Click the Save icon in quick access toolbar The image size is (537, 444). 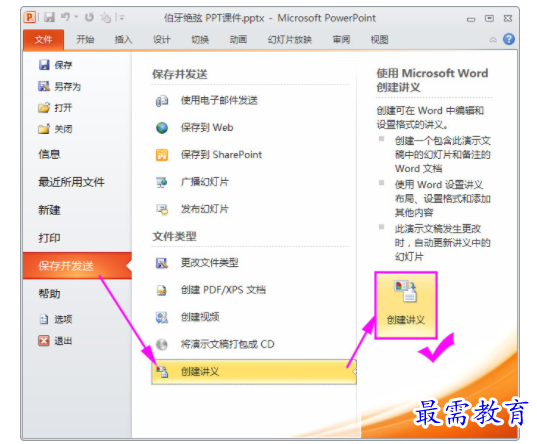pos(49,17)
